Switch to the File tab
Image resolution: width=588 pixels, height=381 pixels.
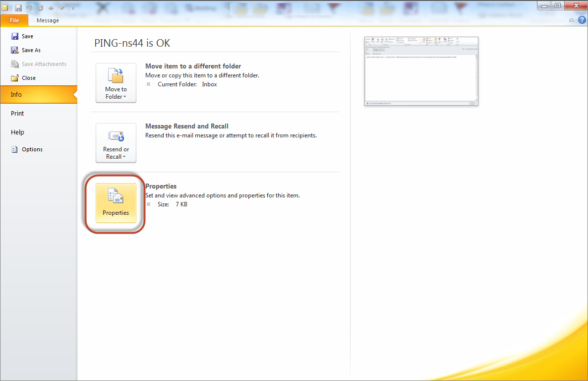[14, 20]
